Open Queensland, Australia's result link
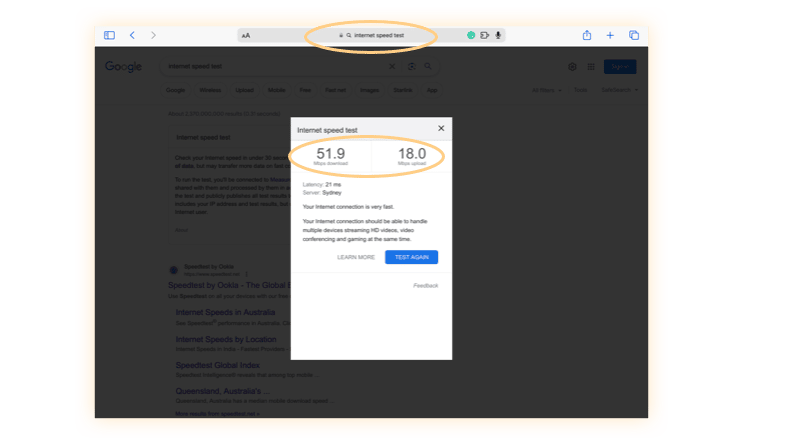This screenshot has height=445, width=800. 223,391
